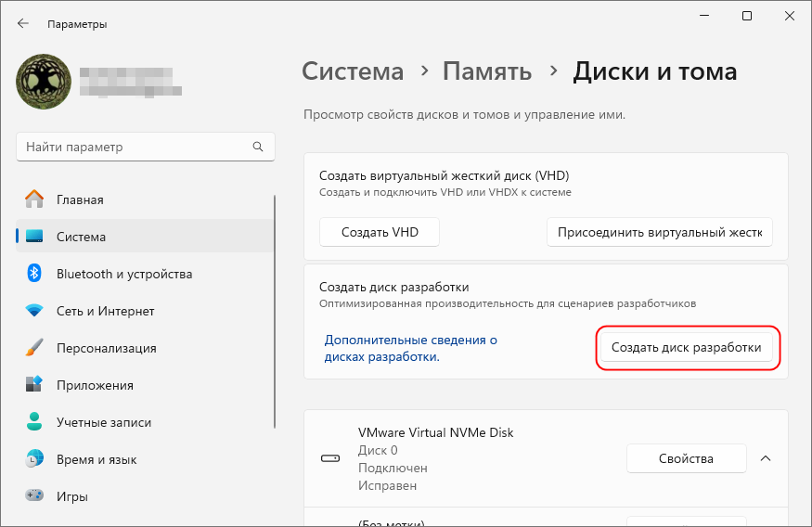
Task: Click the Система monitor icon
Action: tap(34, 237)
